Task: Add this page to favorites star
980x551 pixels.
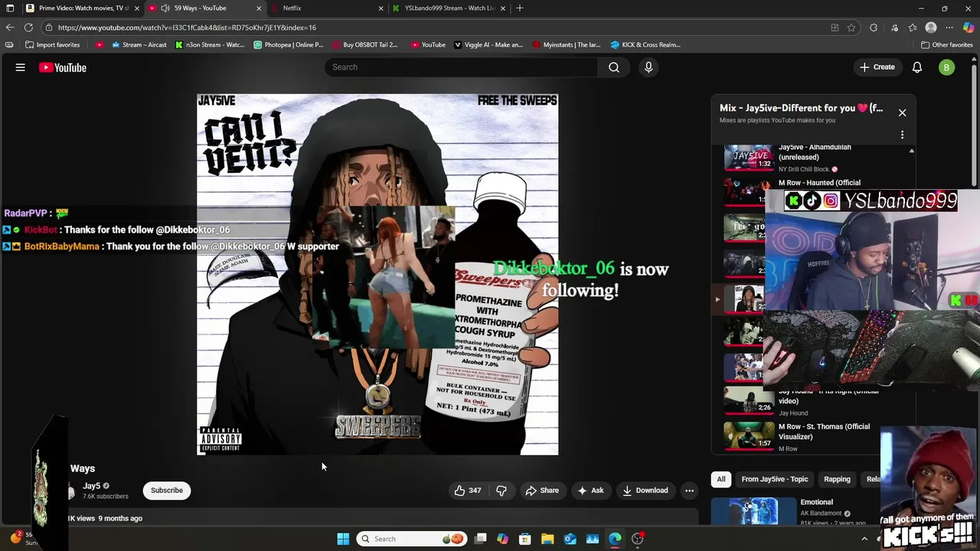Action: (x=851, y=28)
